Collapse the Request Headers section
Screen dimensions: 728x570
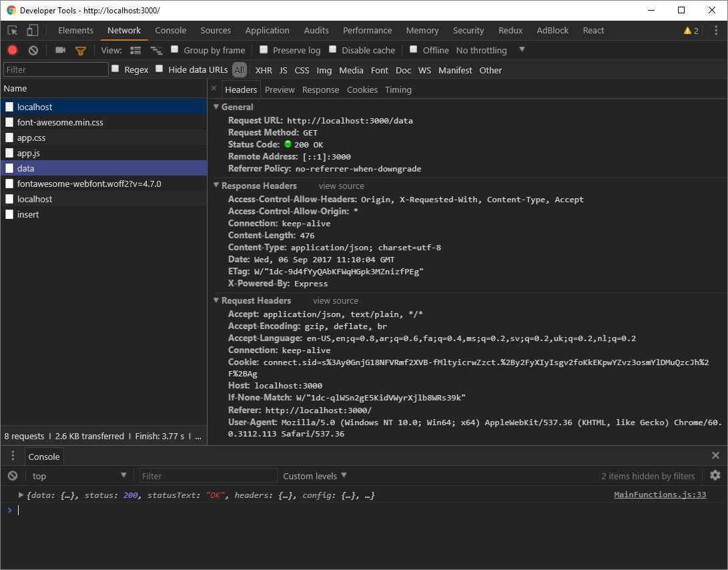(216, 300)
